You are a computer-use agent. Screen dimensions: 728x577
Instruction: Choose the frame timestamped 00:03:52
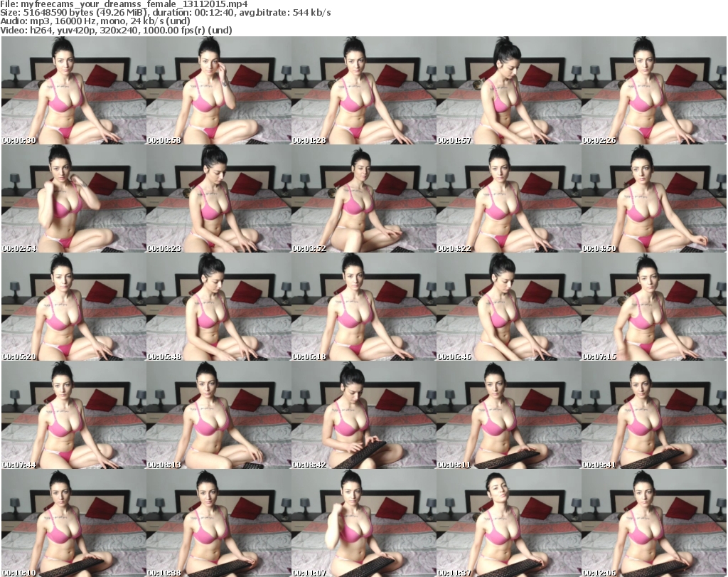(363, 198)
